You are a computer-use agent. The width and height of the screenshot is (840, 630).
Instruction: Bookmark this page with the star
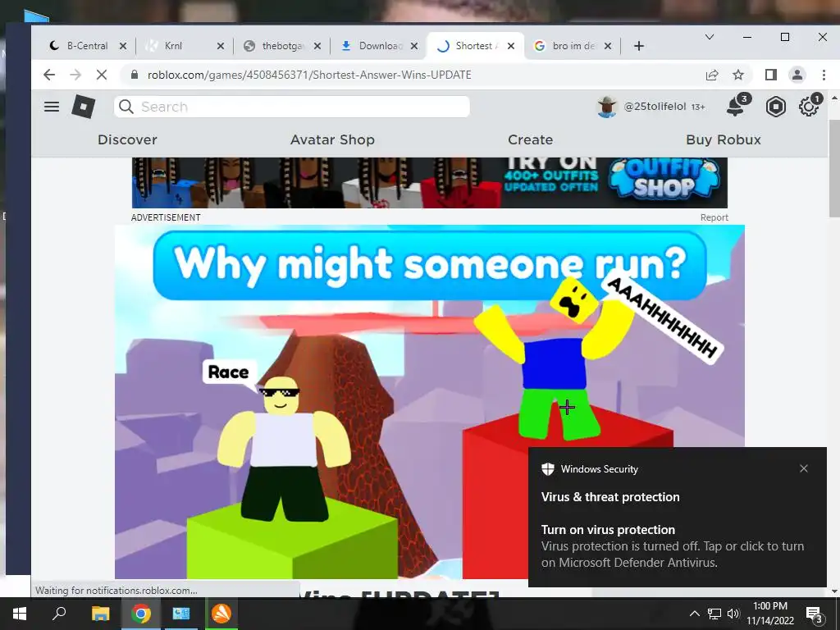tap(738, 75)
